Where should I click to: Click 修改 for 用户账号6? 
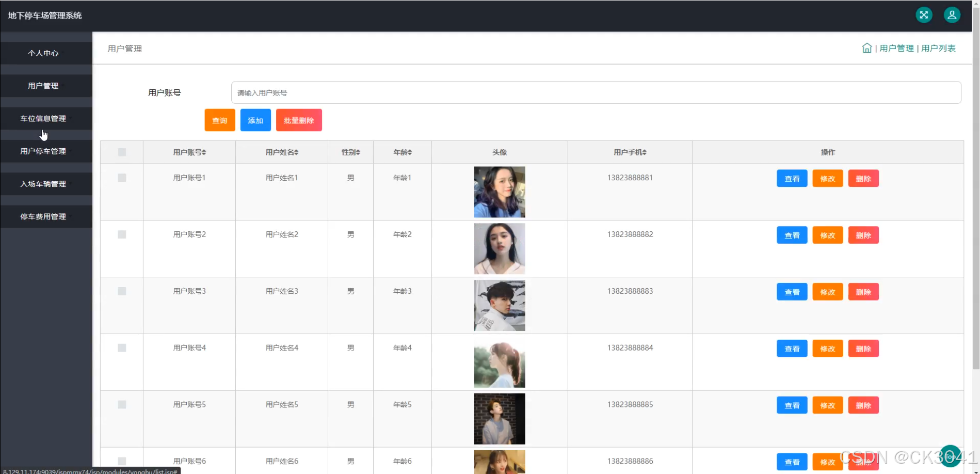(x=828, y=462)
